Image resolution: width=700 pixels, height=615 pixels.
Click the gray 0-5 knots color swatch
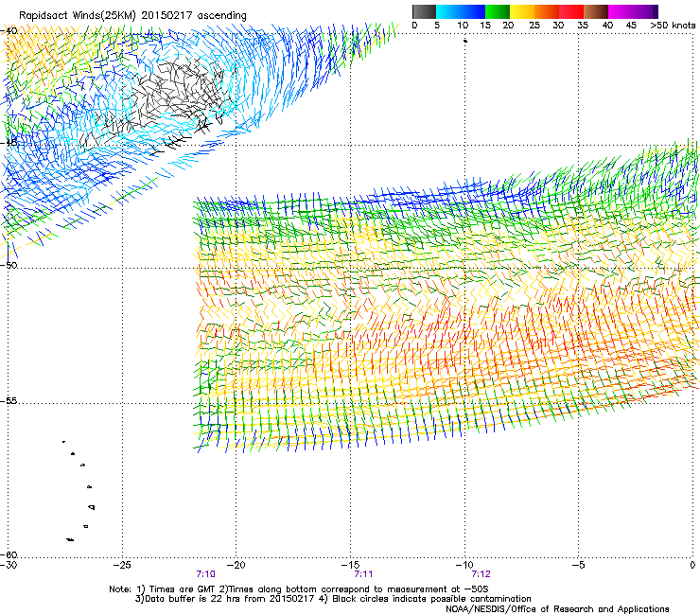pyautogui.click(x=425, y=11)
